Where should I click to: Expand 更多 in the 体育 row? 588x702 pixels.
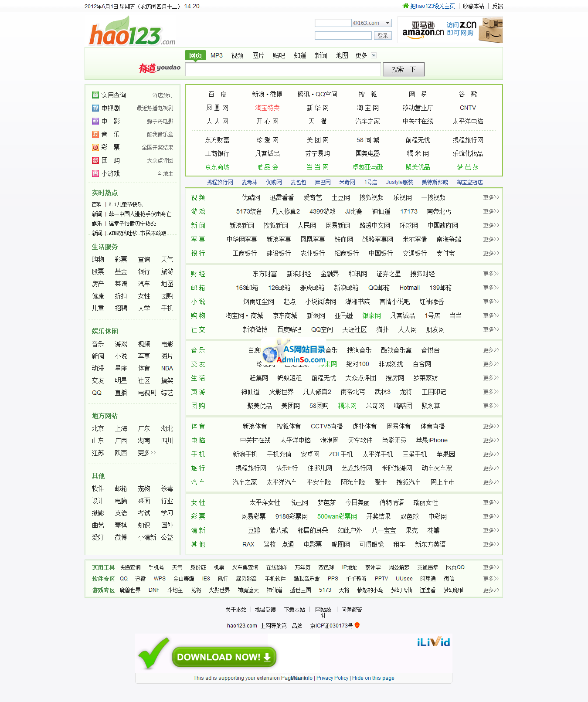(x=491, y=426)
